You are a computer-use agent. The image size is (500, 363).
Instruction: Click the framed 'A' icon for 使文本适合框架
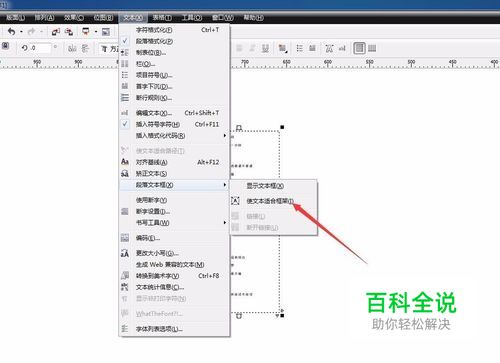pos(235,201)
